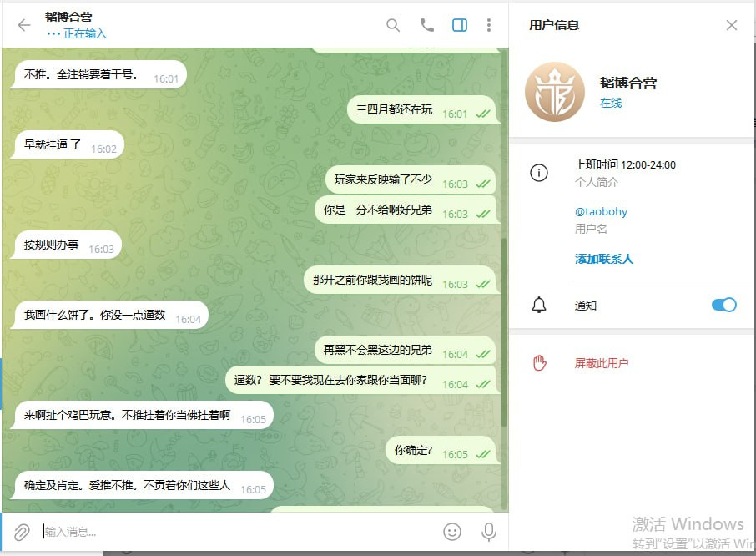Click the @taobohy username link

[601, 211]
